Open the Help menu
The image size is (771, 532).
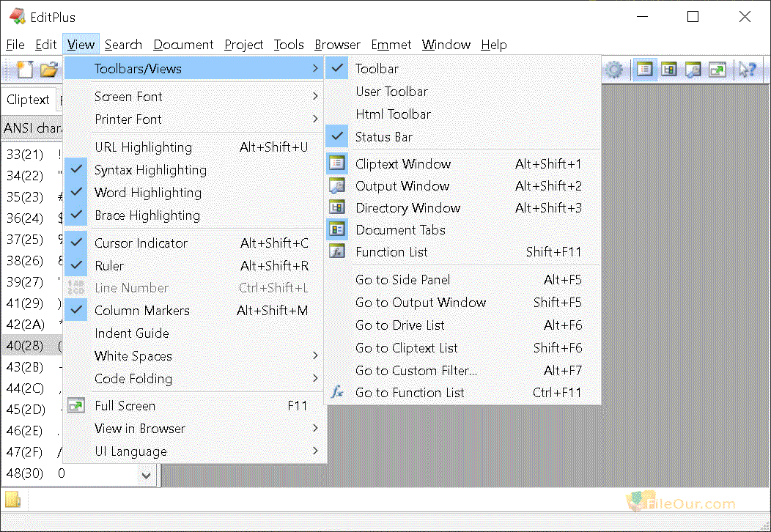coord(494,45)
